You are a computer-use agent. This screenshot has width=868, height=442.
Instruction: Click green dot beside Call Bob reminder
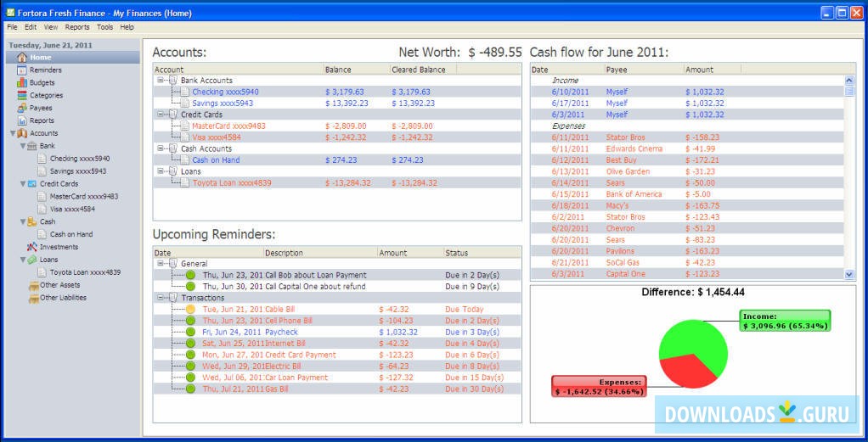click(x=190, y=275)
